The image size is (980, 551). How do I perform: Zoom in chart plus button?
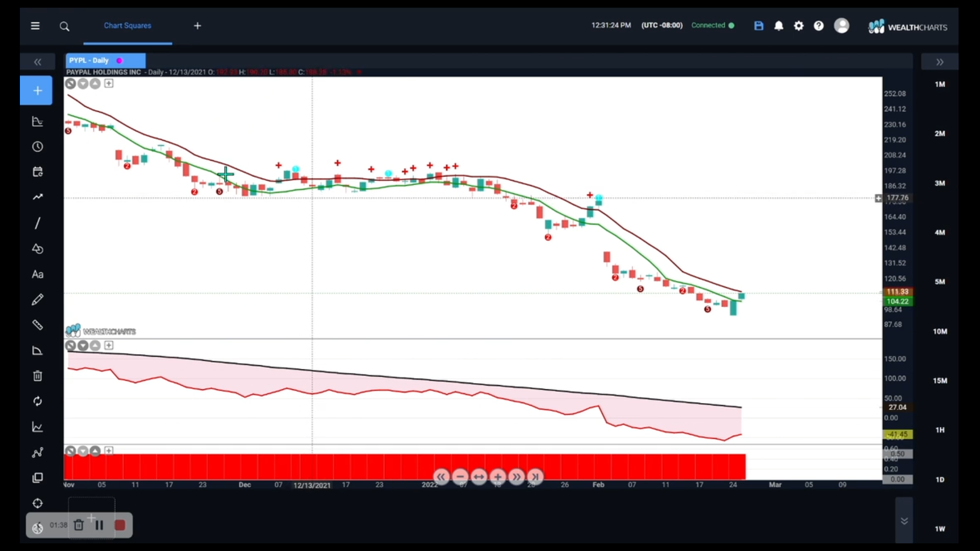click(498, 477)
